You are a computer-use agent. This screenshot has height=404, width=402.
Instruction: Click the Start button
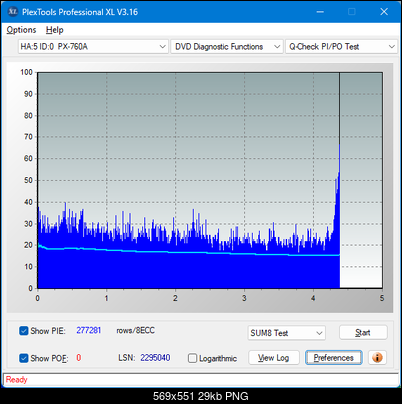(363, 333)
